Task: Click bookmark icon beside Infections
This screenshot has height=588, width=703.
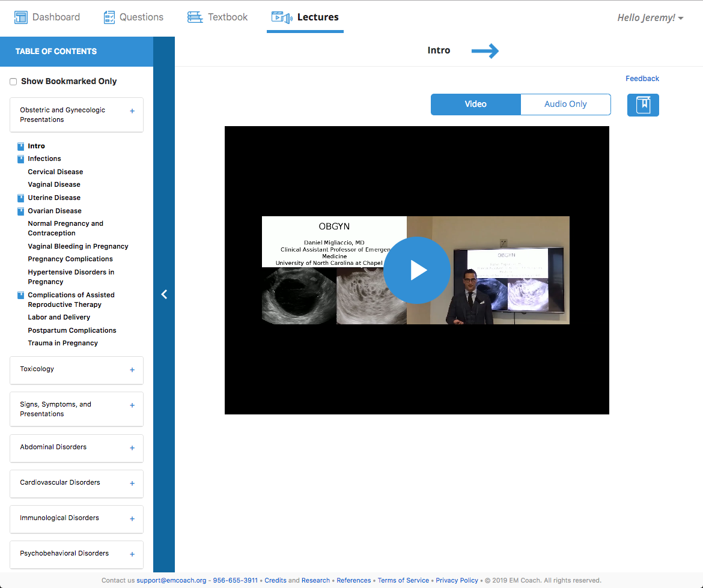Action: click(x=21, y=159)
